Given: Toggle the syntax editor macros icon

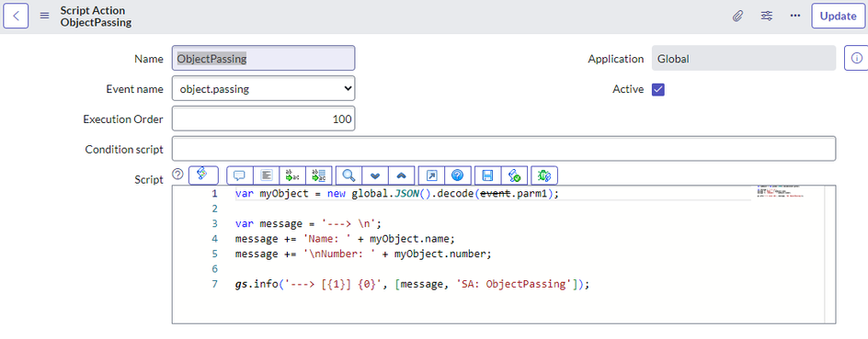Looking at the screenshot, I should (x=203, y=175).
